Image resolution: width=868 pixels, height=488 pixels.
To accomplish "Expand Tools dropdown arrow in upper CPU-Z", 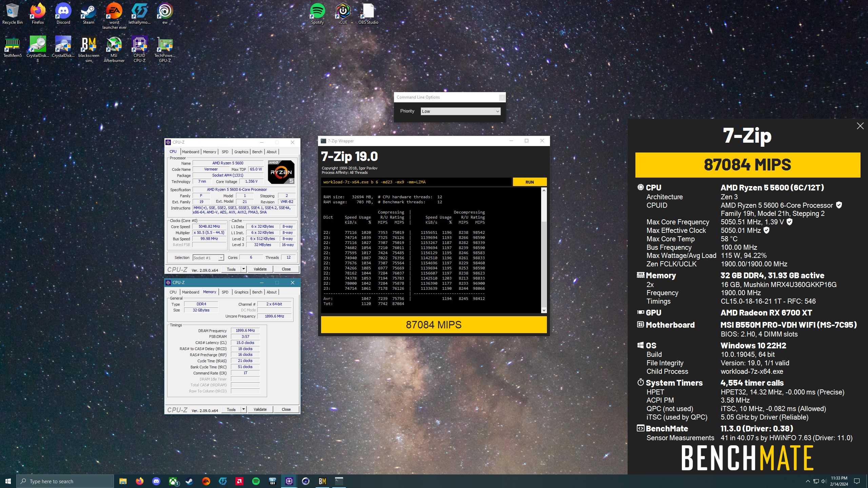I will click(243, 269).
